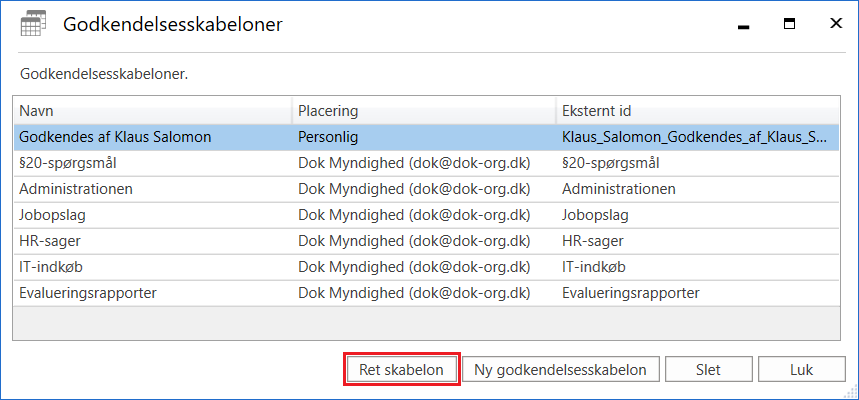Click the Ret skabelon button

401,369
